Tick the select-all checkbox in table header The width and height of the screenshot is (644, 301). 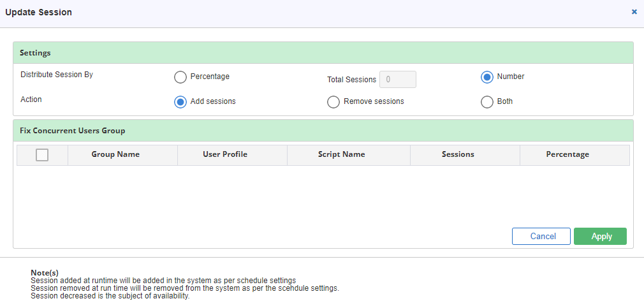[42, 155]
